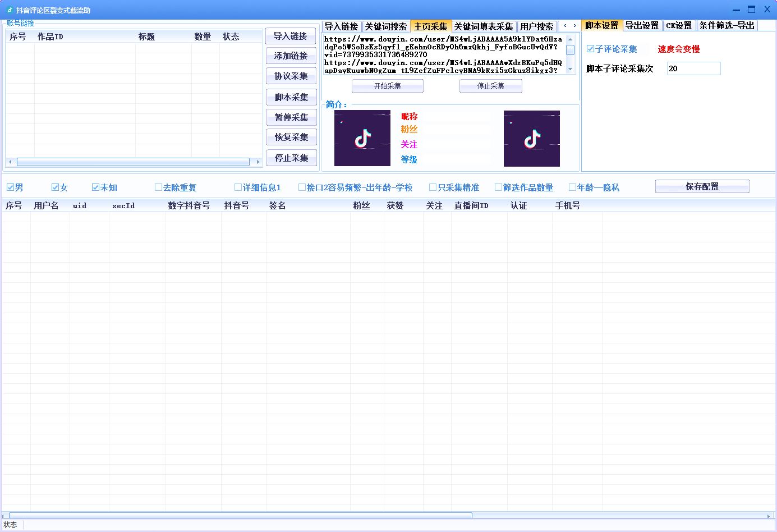777x532 pixels.
Task: Open the 导出设置 tab
Action: coord(642,26)
